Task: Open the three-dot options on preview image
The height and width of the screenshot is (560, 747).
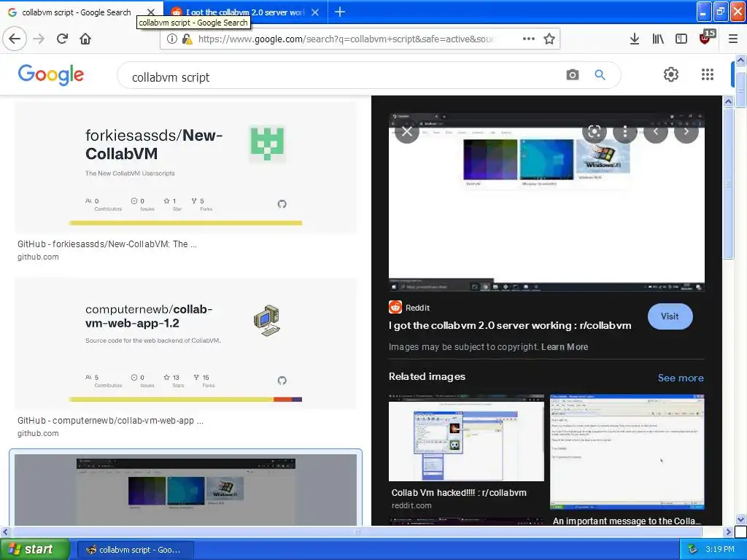Action: 625,131
